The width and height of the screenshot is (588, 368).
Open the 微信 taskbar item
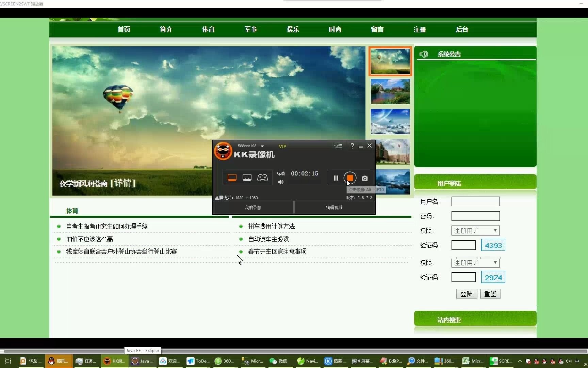pyautogui.click(x=279, y=361)
